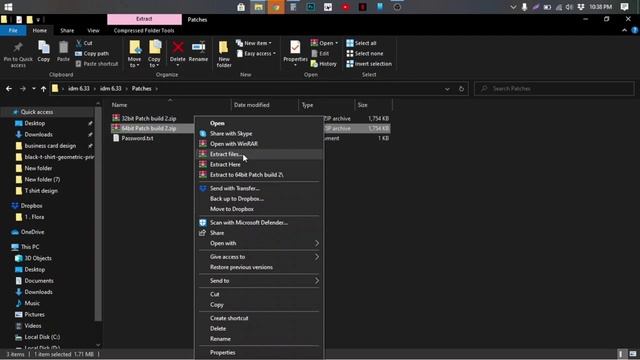Viewport: 640px width, 360px height.
Task: Open Properties from the ribbon
Action: [295, 53]
